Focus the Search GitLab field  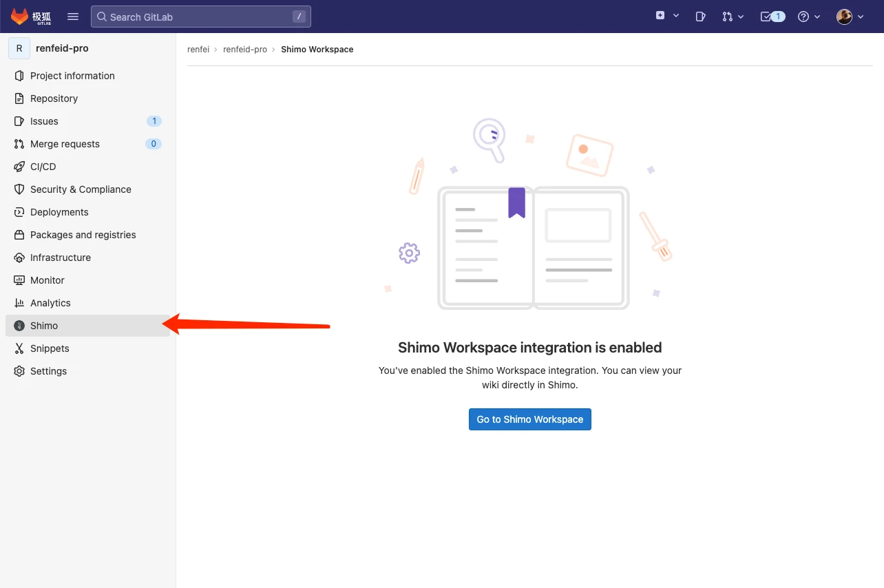201,17
